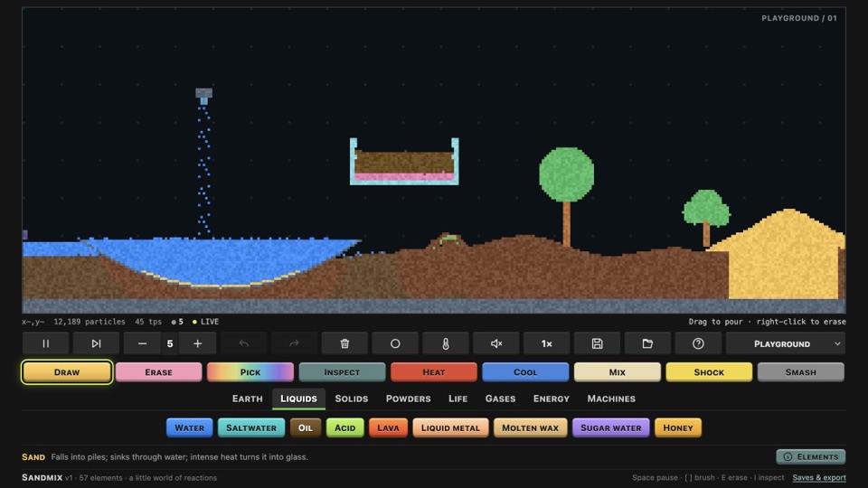Increase brush size with plus button

click(198, 343)
